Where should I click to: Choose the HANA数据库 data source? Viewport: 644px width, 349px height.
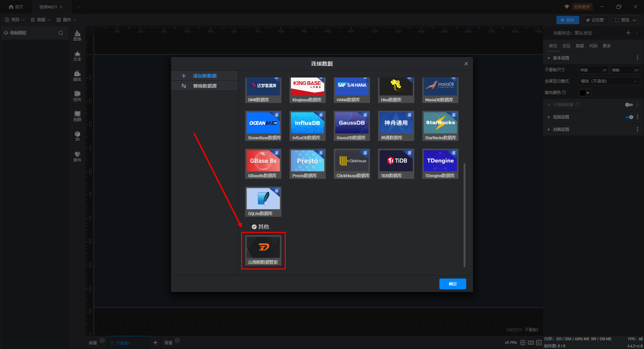point(352,90)
